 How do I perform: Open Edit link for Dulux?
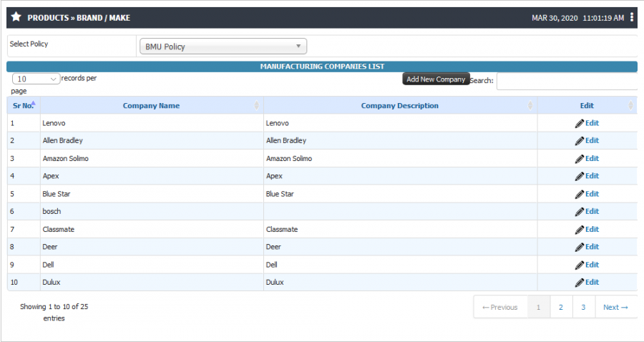pos(592,282)
